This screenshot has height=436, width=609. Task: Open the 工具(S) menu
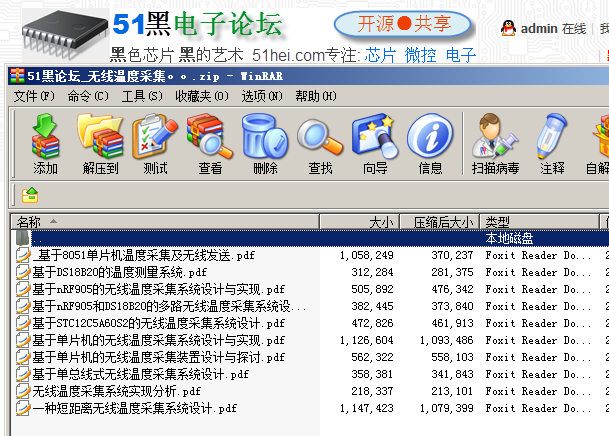142,96
